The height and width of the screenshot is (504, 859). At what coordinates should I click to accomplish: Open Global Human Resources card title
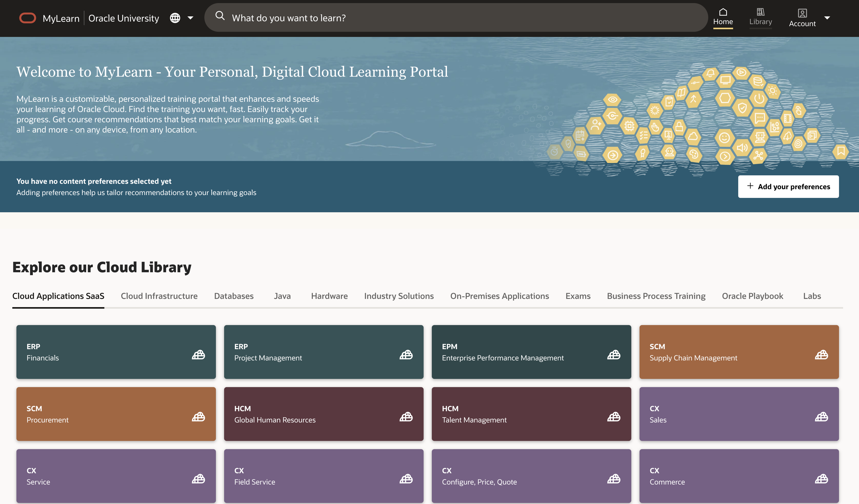(x=275, y=420)
